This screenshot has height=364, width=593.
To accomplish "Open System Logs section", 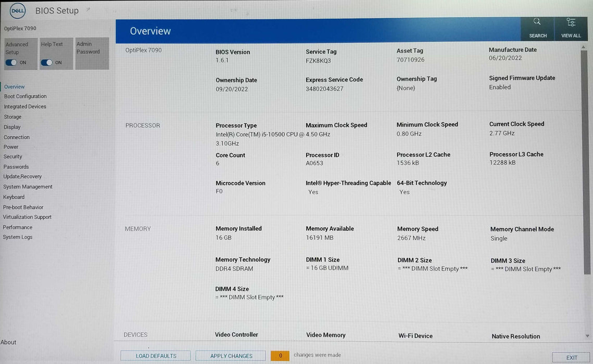I will [17, 237].
